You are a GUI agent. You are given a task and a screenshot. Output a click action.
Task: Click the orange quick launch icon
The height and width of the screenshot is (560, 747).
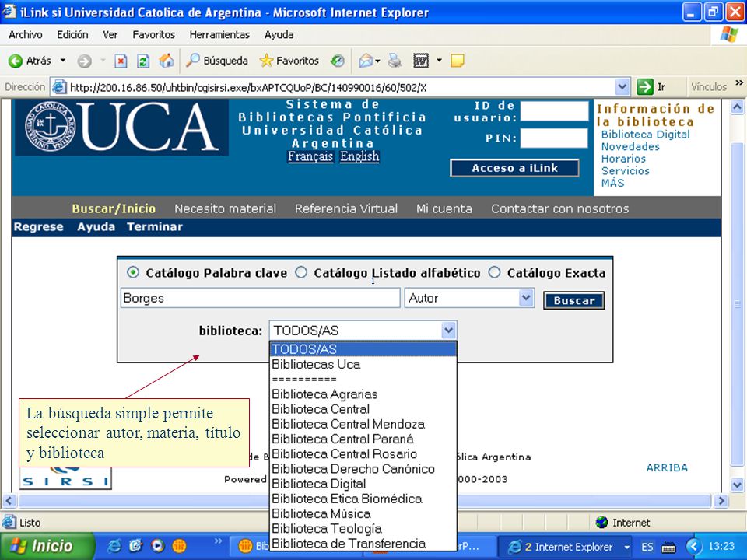[179, 546]
